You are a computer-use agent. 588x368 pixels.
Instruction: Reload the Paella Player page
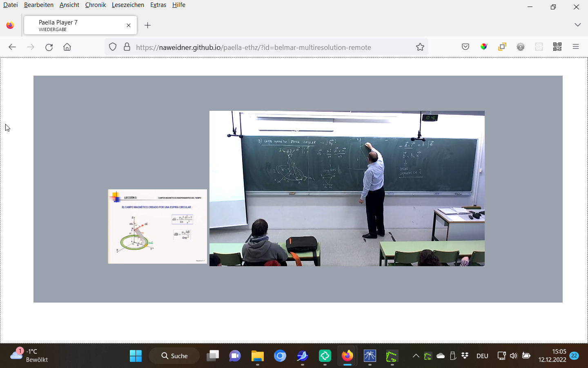(49, 47)
